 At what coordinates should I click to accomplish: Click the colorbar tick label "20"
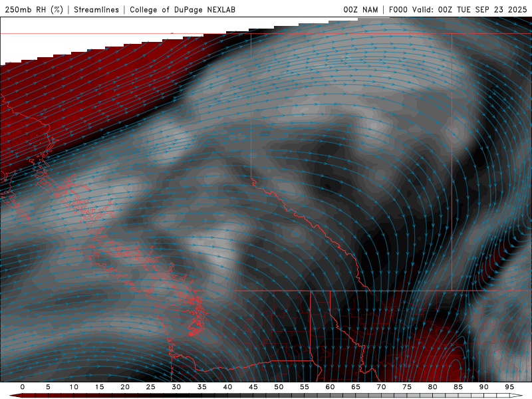[125, 387]
